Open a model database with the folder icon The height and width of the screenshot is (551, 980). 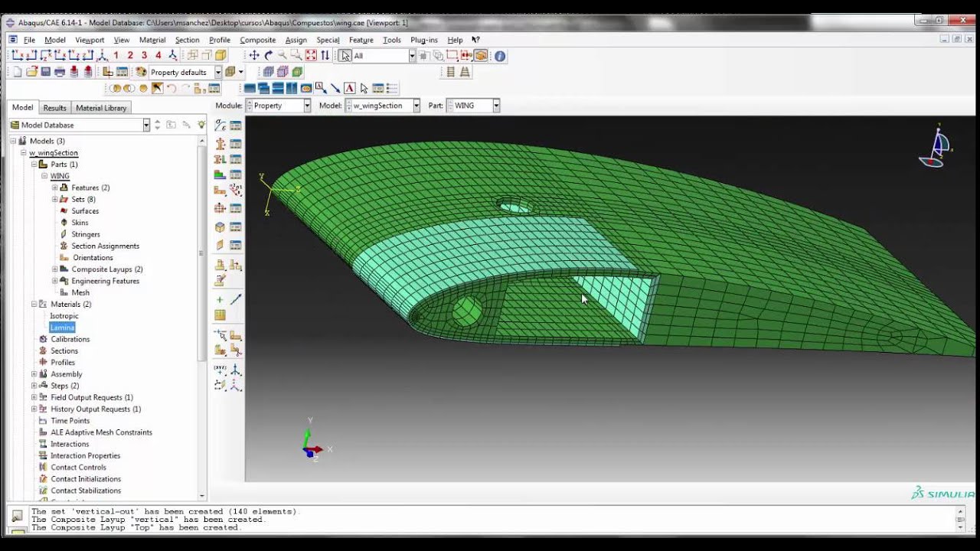click(x=31, y=72)
